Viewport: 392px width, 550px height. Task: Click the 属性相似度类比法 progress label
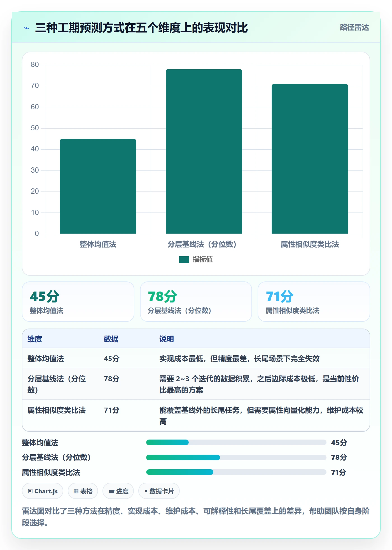(51, 473)
